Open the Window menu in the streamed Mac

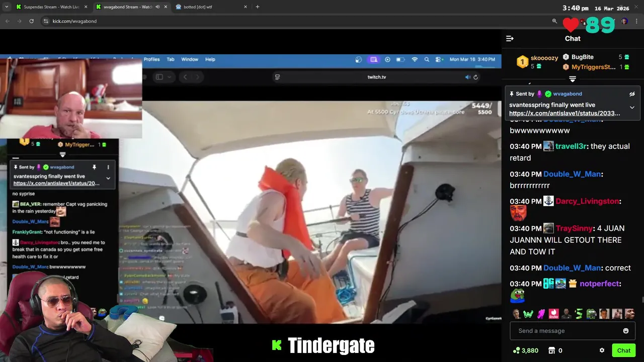click(x=190, y=59)
